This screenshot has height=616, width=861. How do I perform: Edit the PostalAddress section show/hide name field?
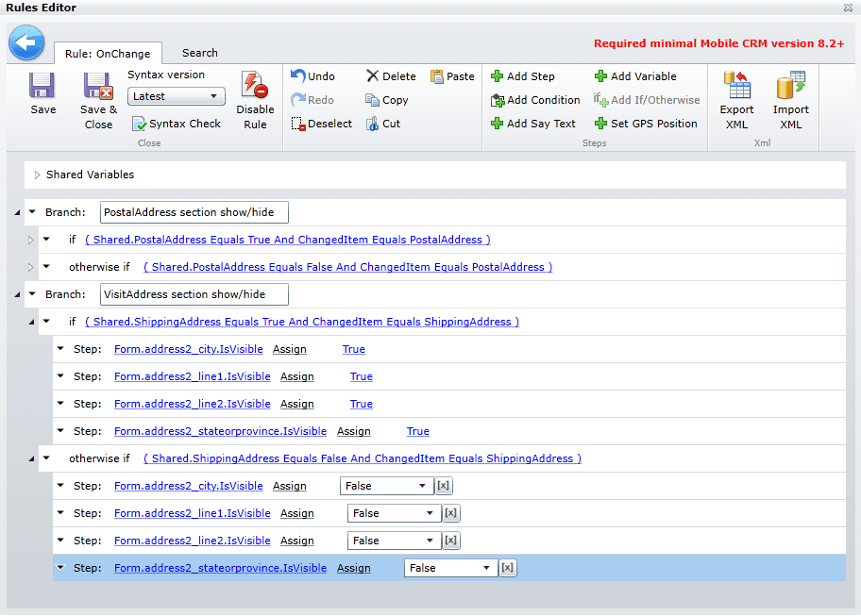click(194, 212)
